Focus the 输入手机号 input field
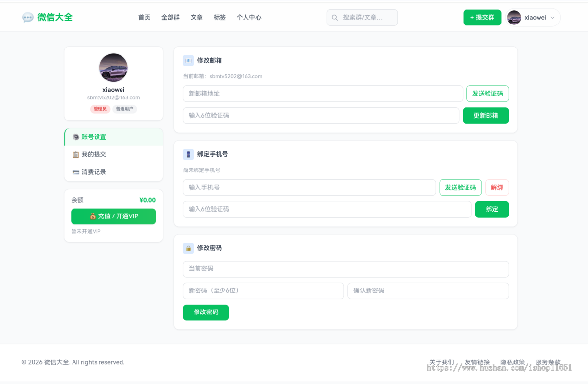Viewport: 588px width, 384px height. coord(309,188)
